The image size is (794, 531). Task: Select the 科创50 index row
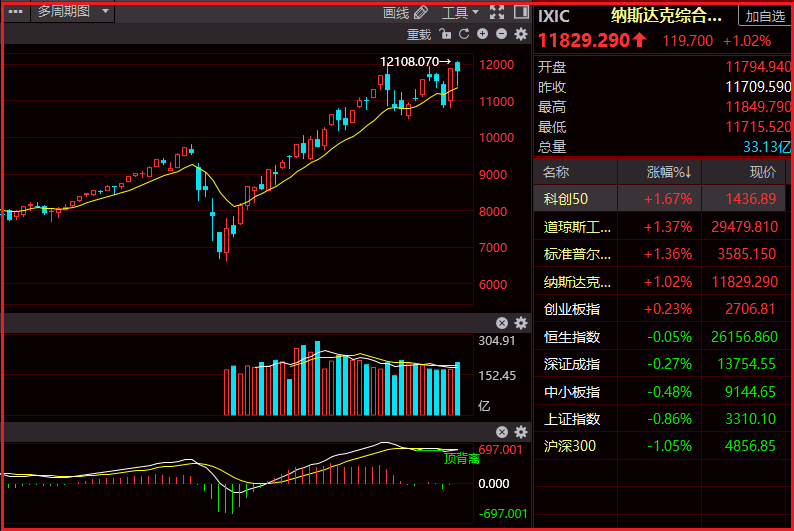click(x=660, y=199)
